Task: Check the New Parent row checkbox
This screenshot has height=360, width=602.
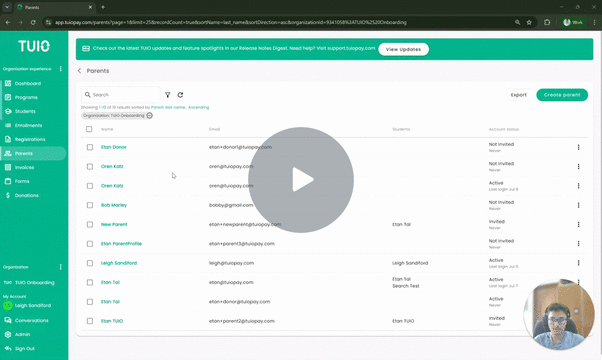Action: (x=90, y=224)
